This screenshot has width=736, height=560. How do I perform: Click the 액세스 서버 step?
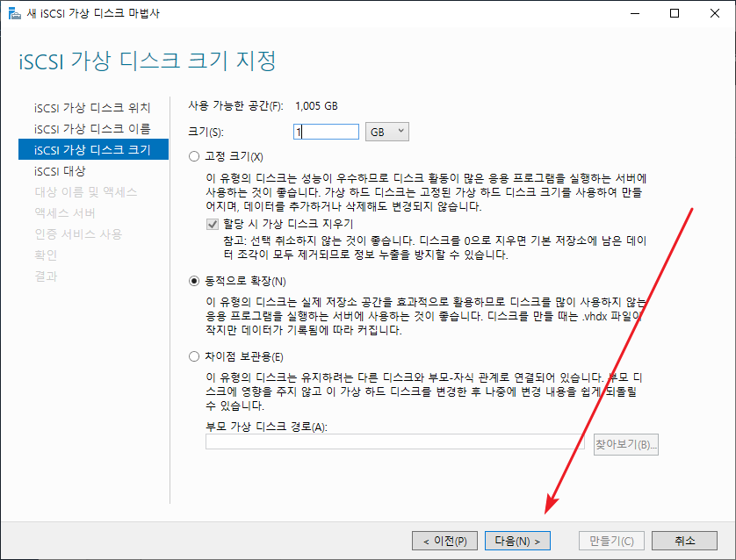pyautogui.click(x=65, y=213)
